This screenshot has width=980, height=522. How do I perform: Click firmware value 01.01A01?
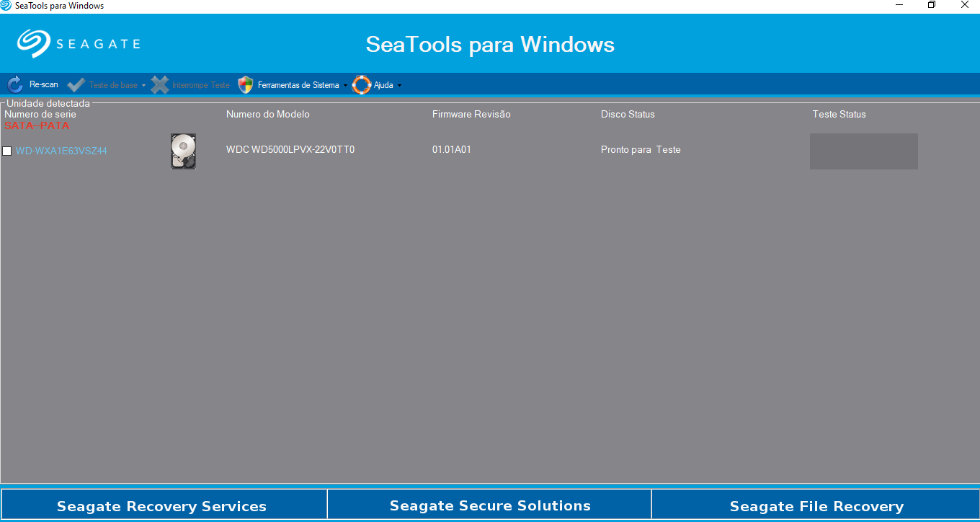click(x=452, y=150)
